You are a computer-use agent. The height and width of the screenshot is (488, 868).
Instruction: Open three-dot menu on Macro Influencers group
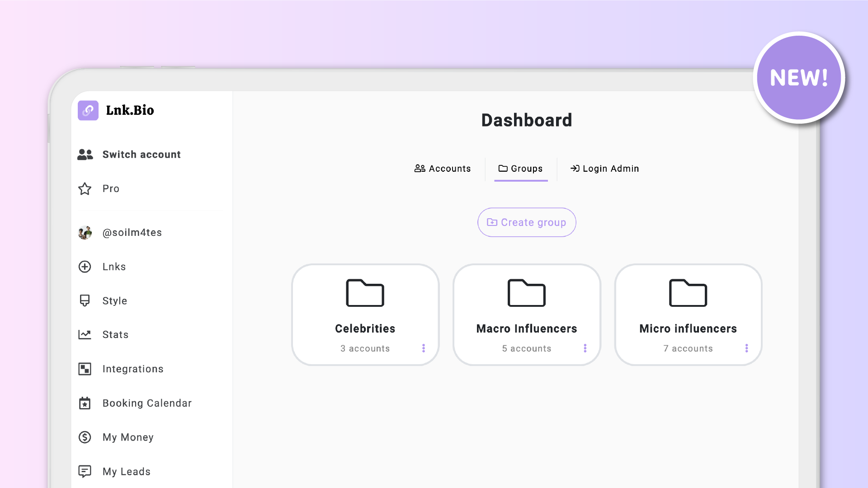[x=585, y=348]
